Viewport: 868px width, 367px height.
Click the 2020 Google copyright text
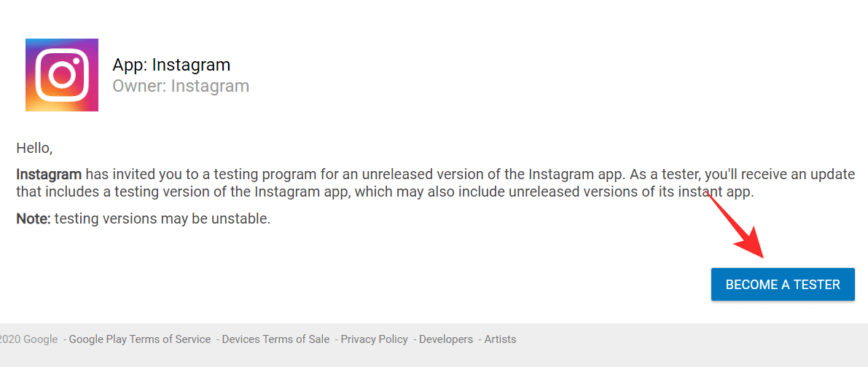point(29,339)
